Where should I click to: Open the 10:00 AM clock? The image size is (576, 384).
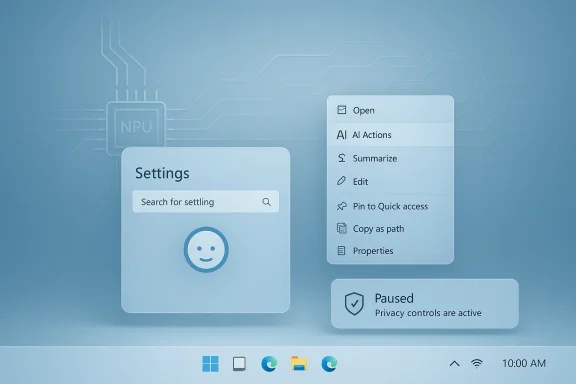pos(524,363)
